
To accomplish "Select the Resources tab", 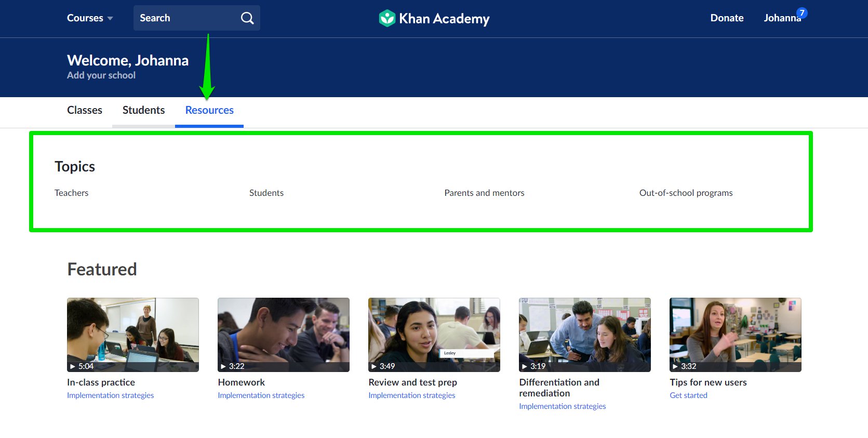I will (209, 110).
